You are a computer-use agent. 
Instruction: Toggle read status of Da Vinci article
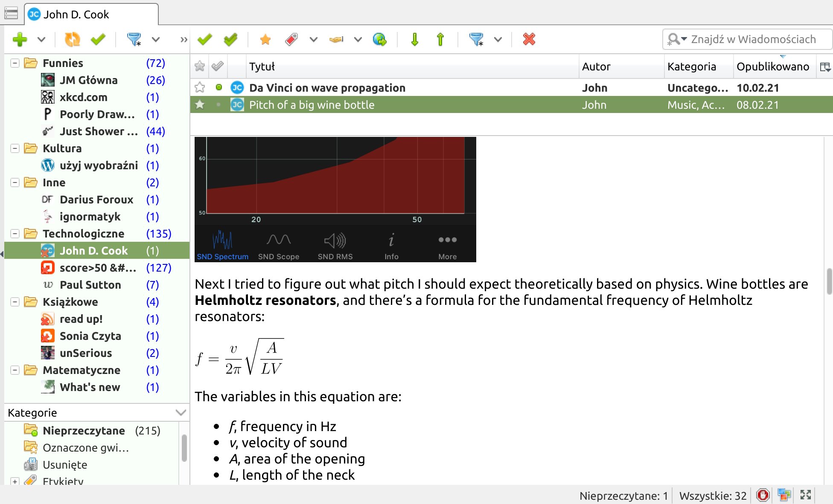[x=218, y=87]
